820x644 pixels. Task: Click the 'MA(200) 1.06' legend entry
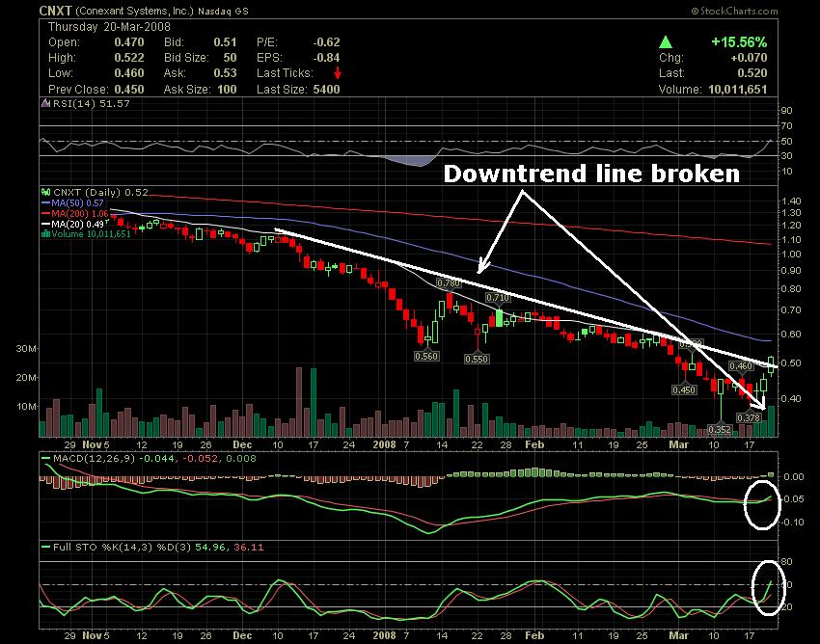click(80, 214)
